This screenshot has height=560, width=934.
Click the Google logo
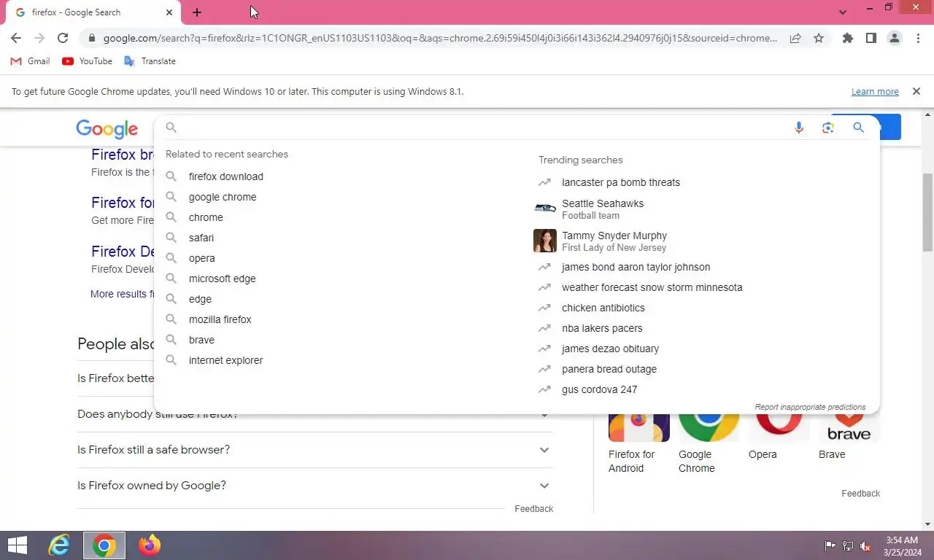[x=107, y=129]
